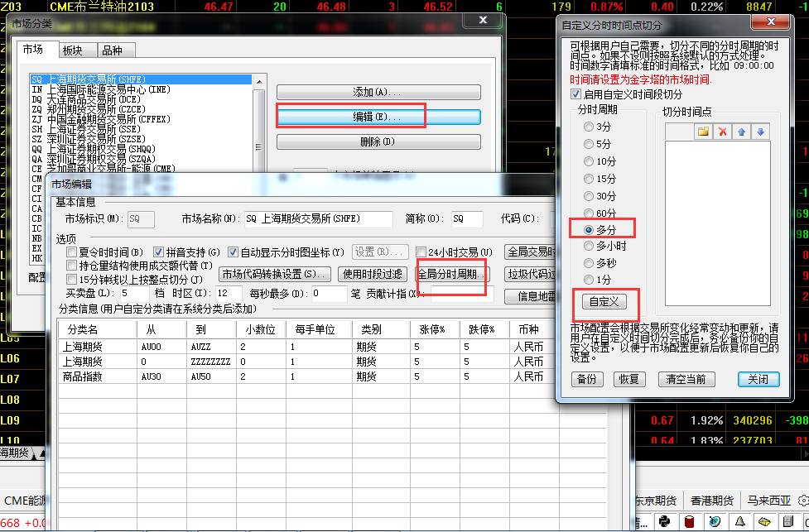Open the 香港期货 bottom tab
Image resolution: width=809 pixels, height=532 pixels.
711,501
